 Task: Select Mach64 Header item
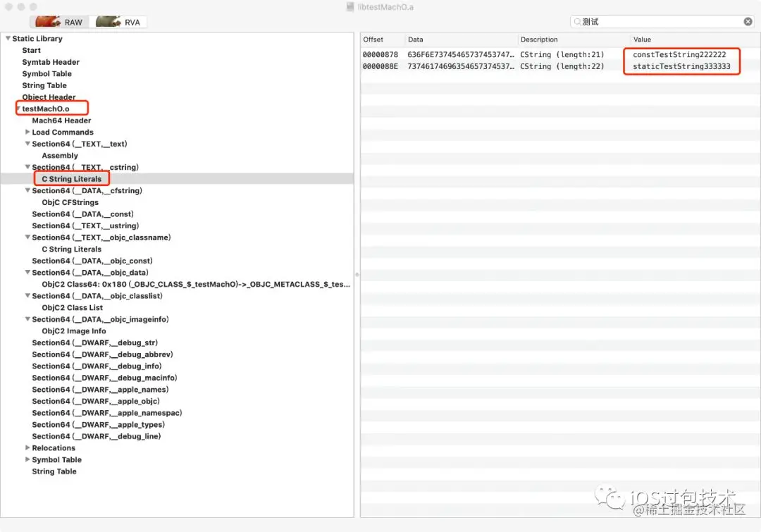click(x=61, y=120)
